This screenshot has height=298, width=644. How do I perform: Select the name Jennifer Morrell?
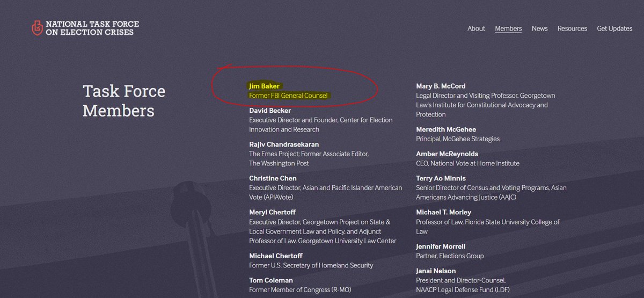point(442,246)
